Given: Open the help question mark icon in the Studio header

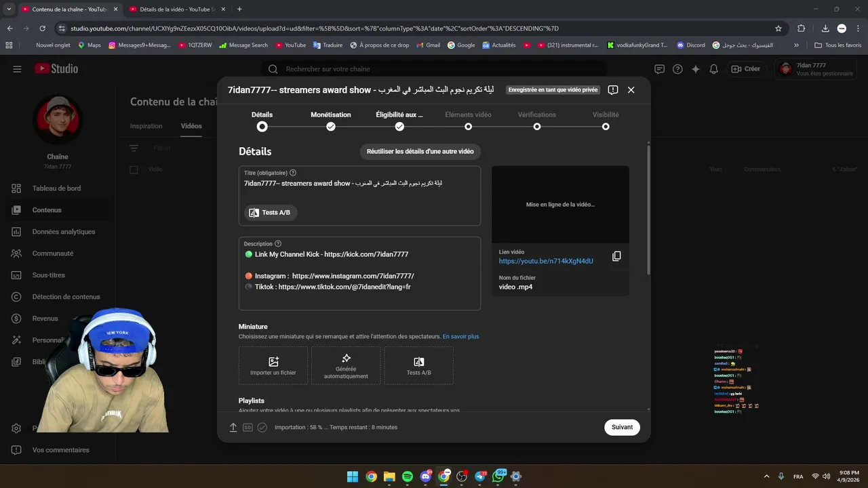Looking at the screenshot, I should (677, 69).
